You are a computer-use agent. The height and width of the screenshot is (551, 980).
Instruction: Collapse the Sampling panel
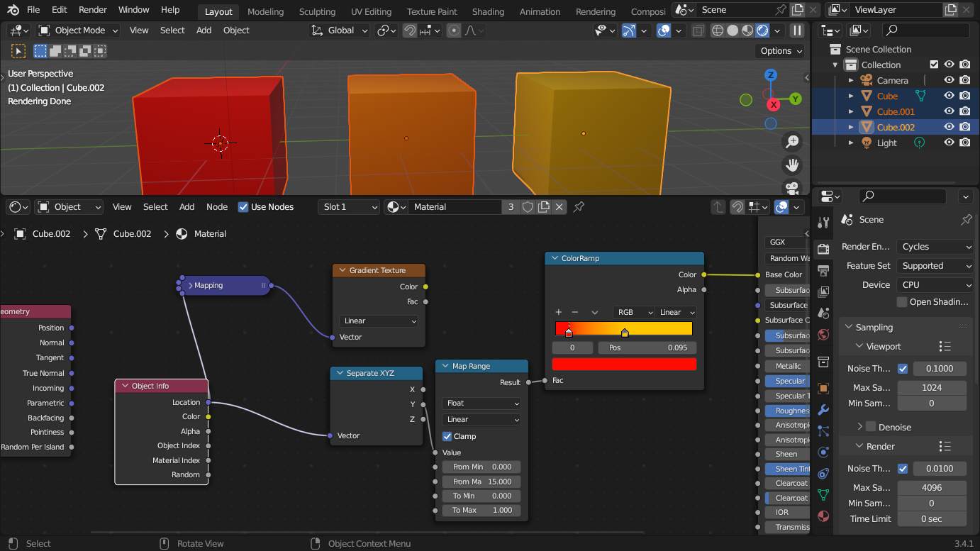[848, 328]
